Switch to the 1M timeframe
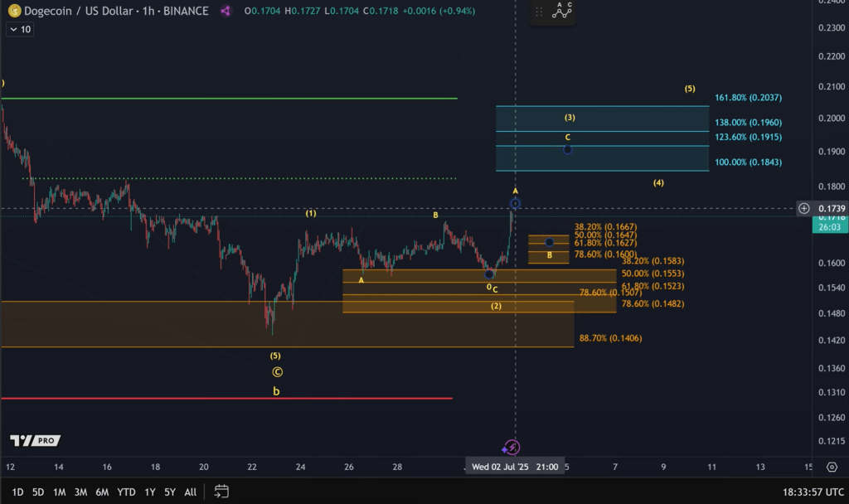 (x=58, y=492)
